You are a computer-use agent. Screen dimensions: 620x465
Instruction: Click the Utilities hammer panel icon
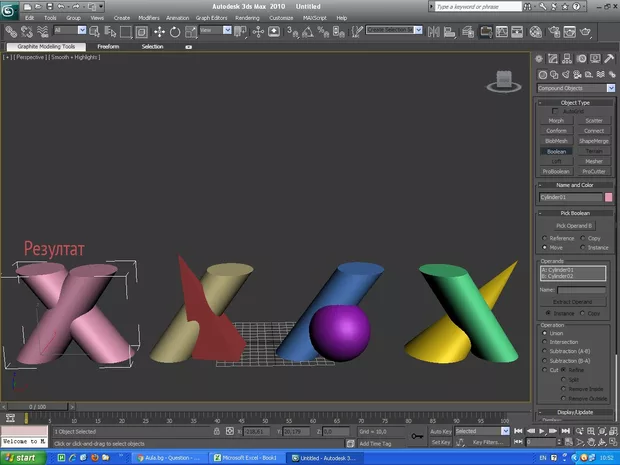[x=609, y=60]
